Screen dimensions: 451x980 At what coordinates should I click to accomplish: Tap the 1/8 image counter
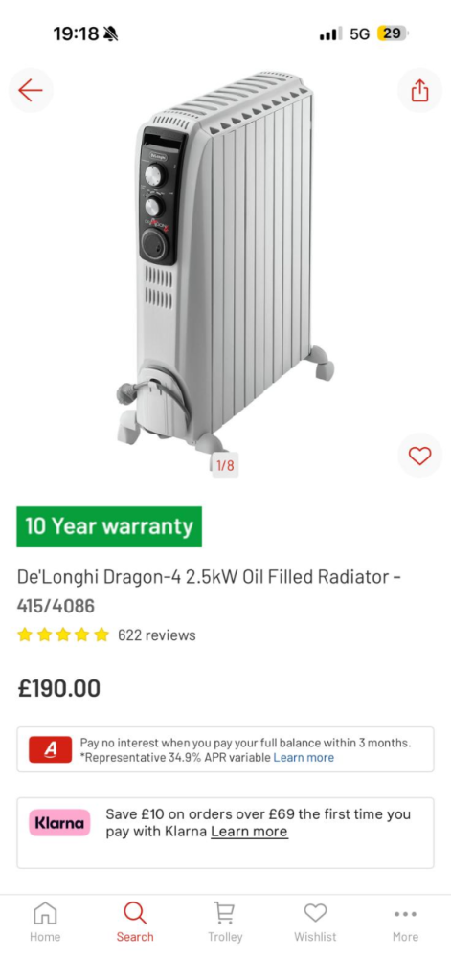[x=225, y=465]
